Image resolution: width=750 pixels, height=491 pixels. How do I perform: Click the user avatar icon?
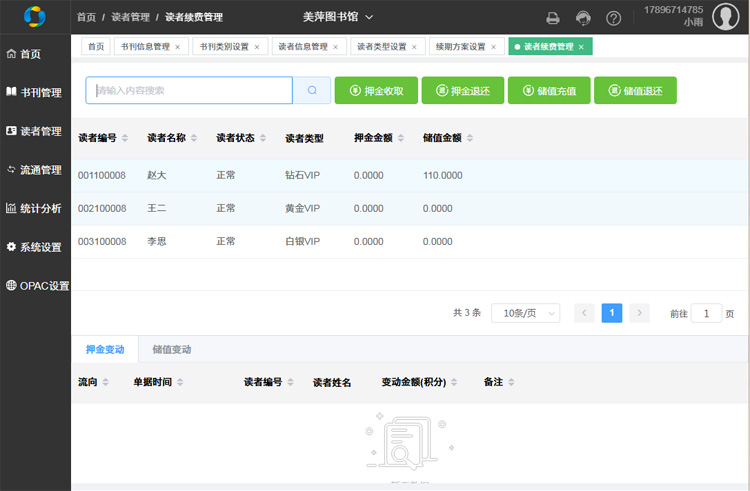(x=725, y=17)
